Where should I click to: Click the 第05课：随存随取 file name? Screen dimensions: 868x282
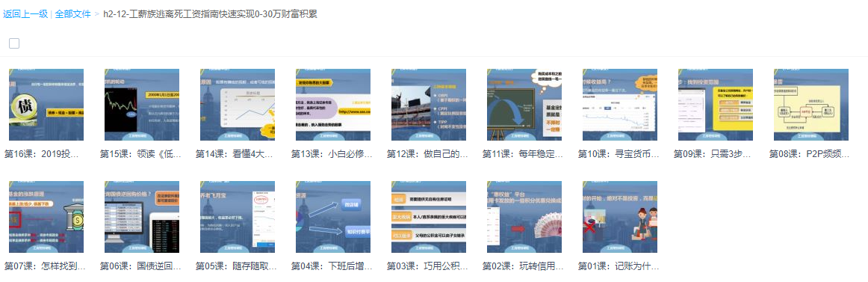(236, 266)
